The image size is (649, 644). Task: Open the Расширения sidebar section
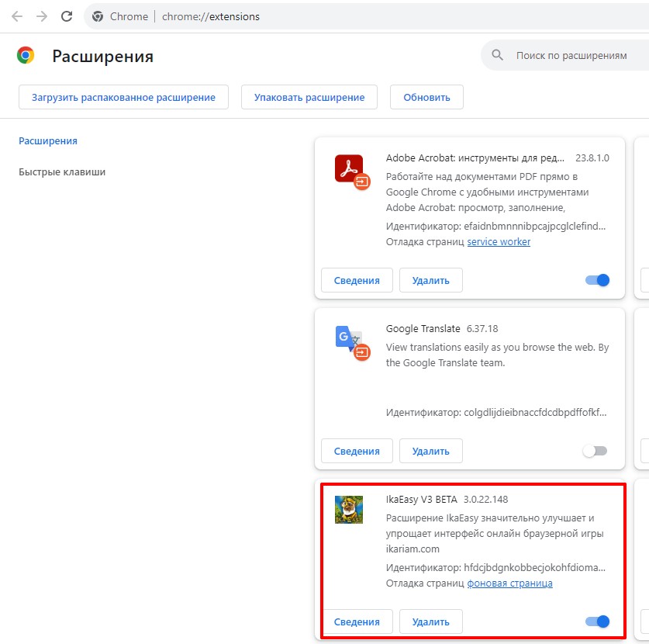(48, 140)
